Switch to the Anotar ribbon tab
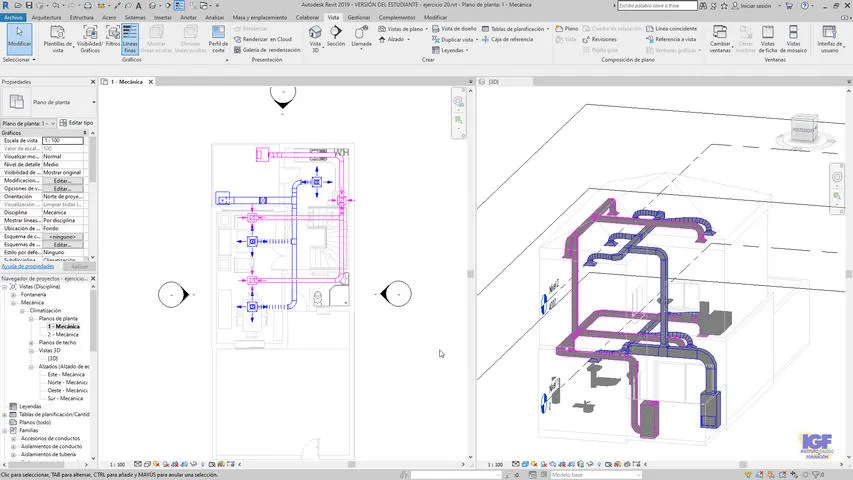 click(x=188, y=17)
